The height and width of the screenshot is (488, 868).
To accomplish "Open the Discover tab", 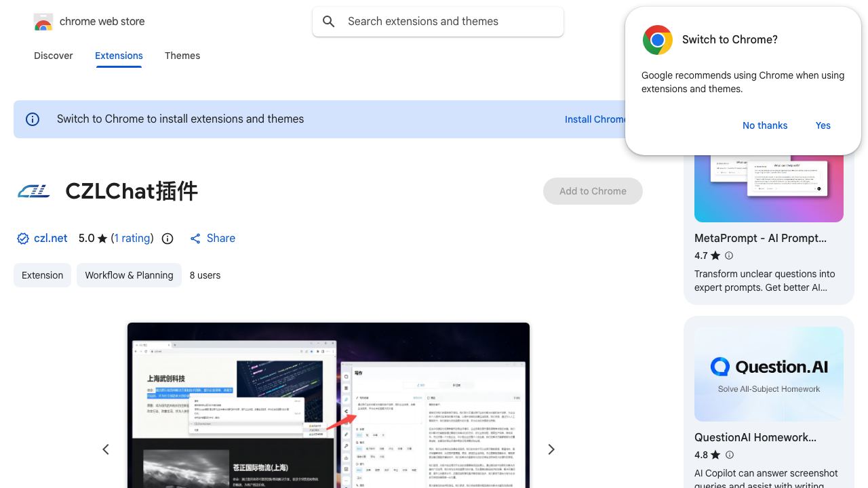I will (x=54, y=56).
